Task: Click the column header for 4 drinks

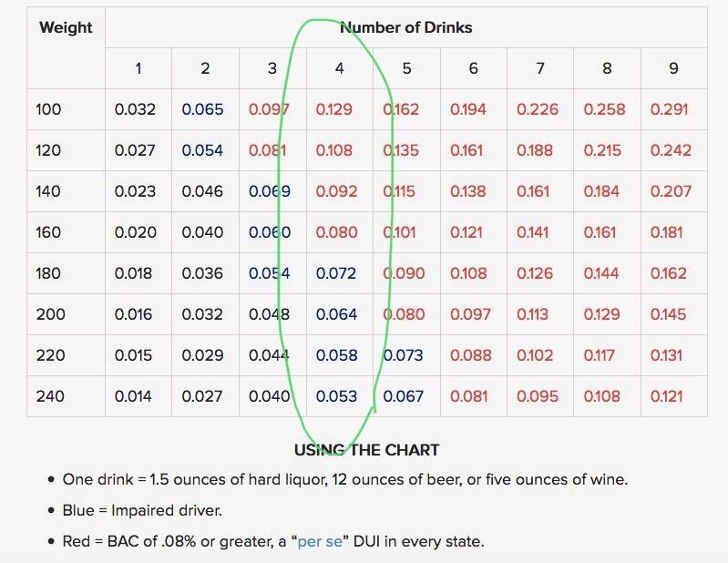Action: pyautogui.click(x=339, y=68)
